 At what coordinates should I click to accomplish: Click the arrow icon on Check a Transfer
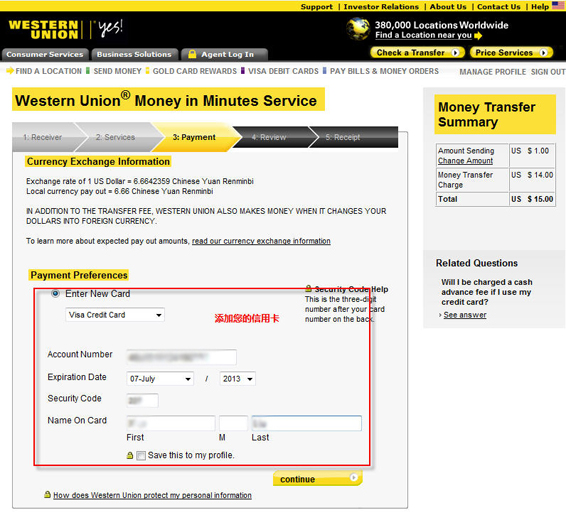click(455, 53)
